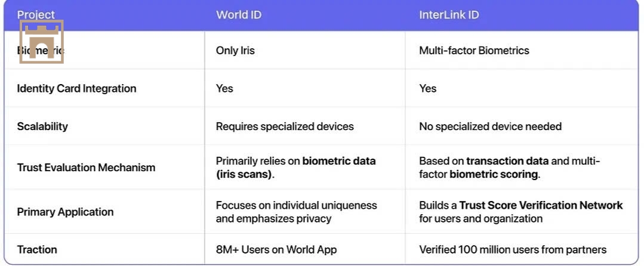Click the individual uniqueness and privacy cell
Screen dimensions: 644x266
[297, 212]
